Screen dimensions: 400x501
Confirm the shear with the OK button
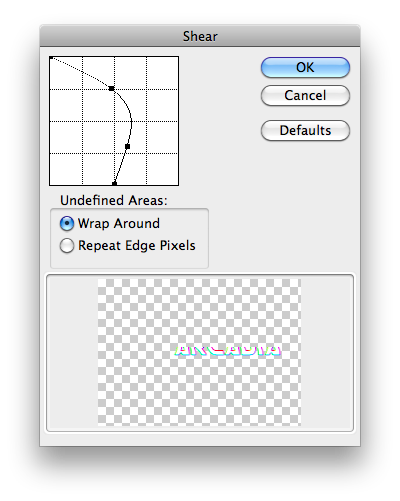click(305, 67)
